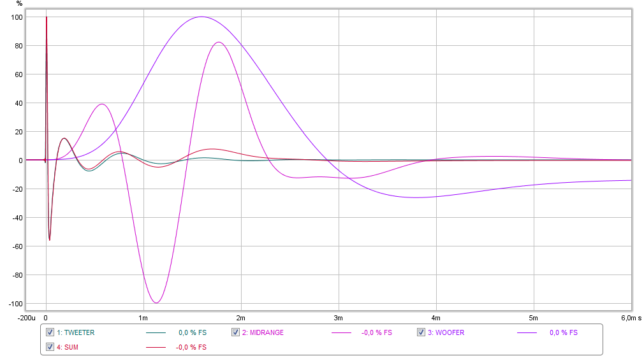Uncheck the 2: MIDRANGE trace checkbox

235,332
